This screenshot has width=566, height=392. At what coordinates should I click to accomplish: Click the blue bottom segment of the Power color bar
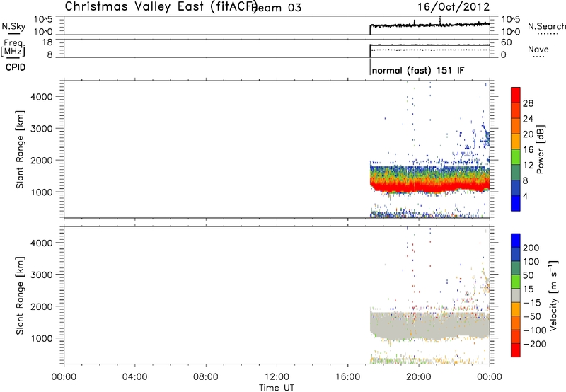coord(516,203)
